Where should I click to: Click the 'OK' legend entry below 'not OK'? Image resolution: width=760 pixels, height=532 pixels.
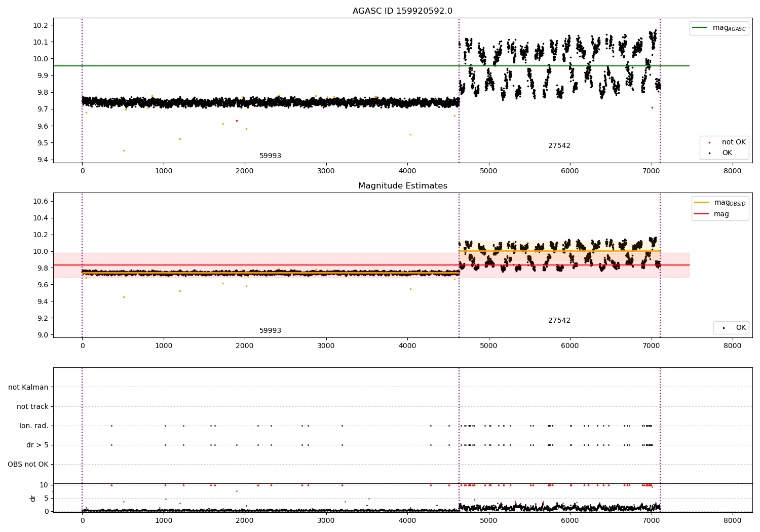click(x=727, y=153)
